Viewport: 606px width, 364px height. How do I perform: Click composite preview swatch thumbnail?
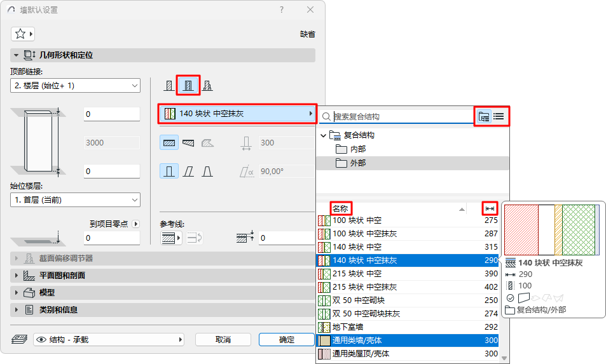(x=552, y=230)
